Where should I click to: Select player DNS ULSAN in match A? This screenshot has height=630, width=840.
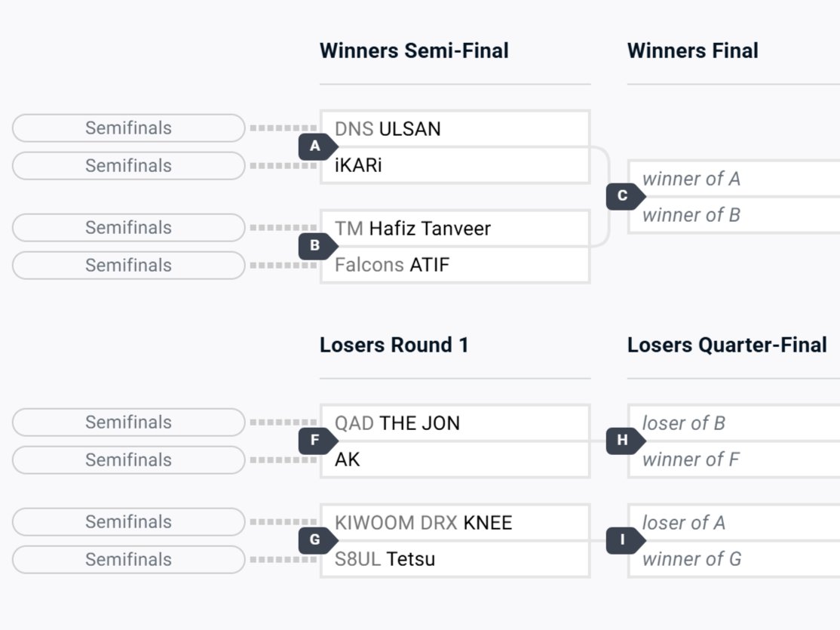[455, 129]
